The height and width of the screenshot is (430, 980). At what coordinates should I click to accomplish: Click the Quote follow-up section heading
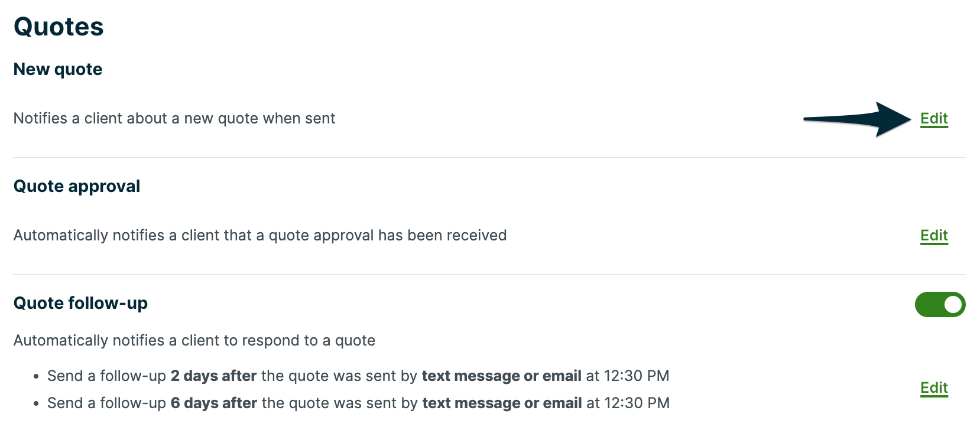click(80, 304)
